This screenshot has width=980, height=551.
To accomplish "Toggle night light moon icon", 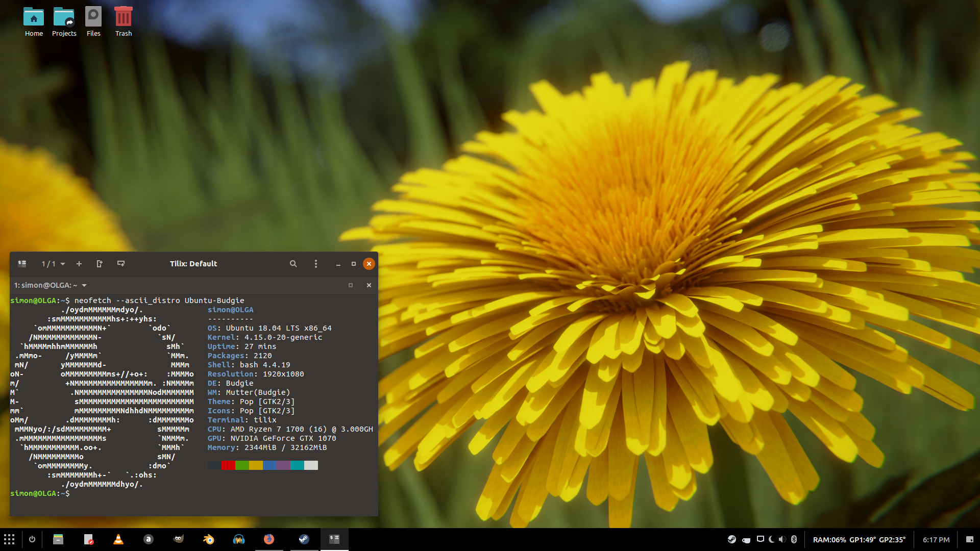I will click(x=771, y=539).
